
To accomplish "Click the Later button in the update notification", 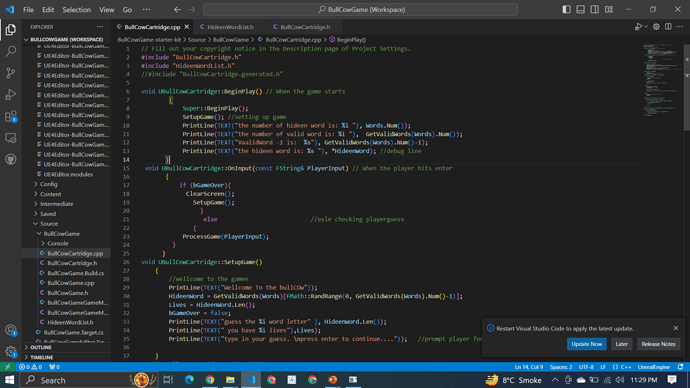I will (621, 344).
